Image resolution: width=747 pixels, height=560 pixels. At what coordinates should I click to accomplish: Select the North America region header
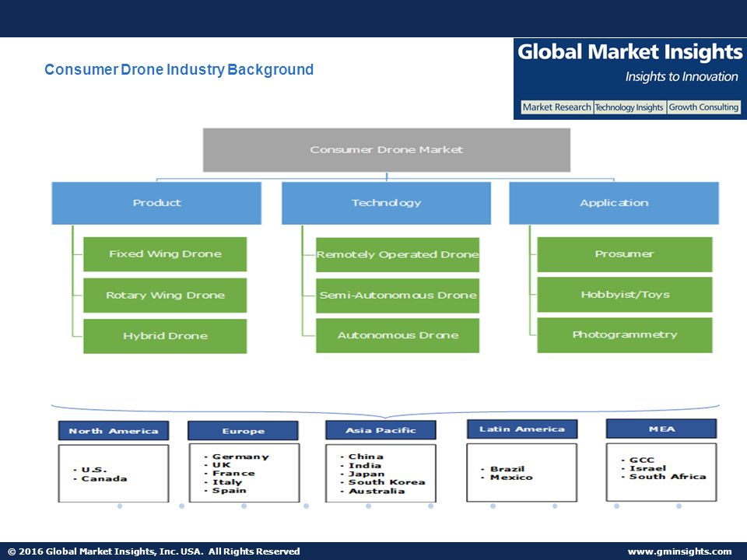point(114,431)
